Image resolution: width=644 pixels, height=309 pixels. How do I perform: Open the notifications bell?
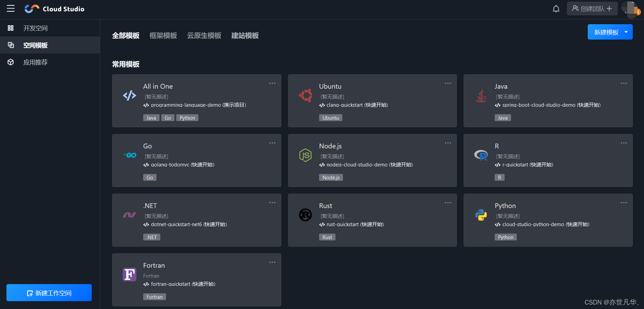click(x=556, y=9)
